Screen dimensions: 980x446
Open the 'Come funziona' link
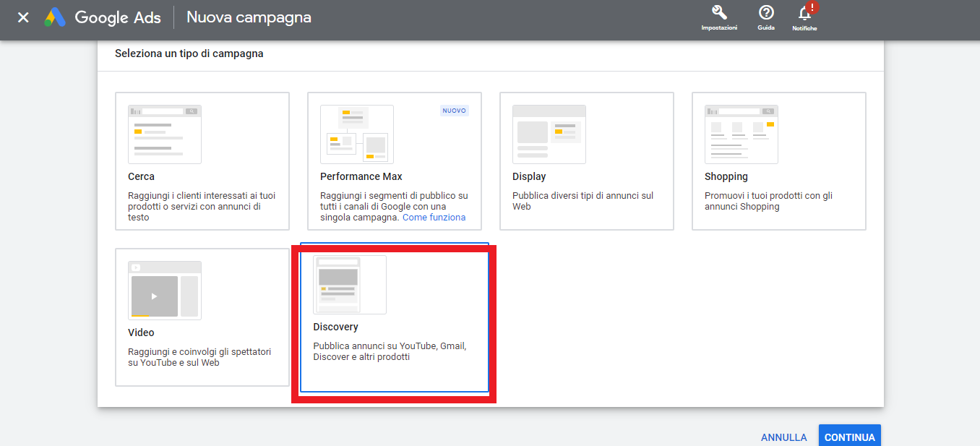point(434,218)
